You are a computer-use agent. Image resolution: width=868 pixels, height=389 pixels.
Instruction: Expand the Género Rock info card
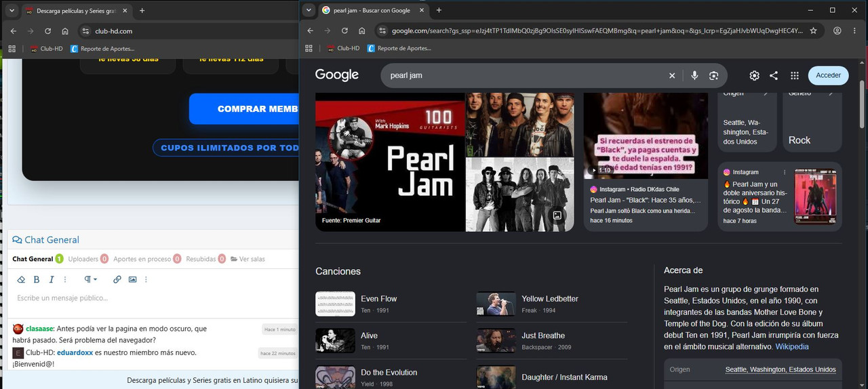[x=812, y=122]
